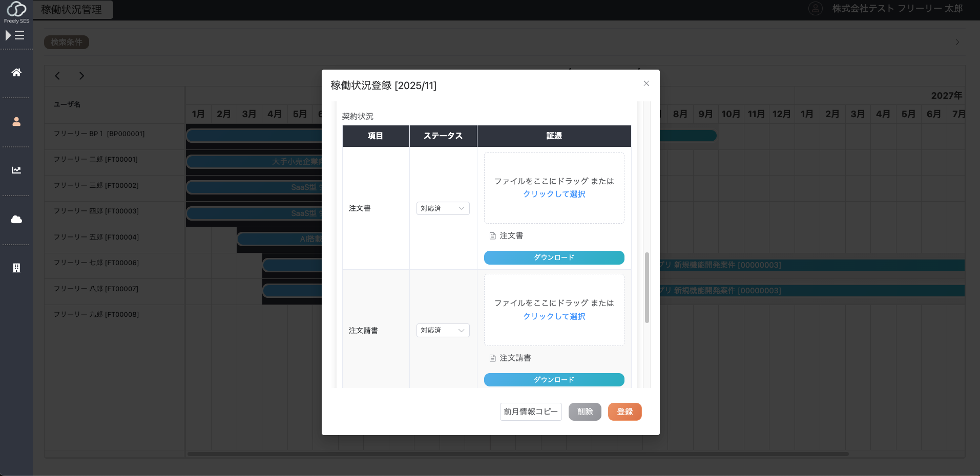Screen dimensions: 980x476
Task: Select the orange person icon in the sidebar
Action: [16, 121]
